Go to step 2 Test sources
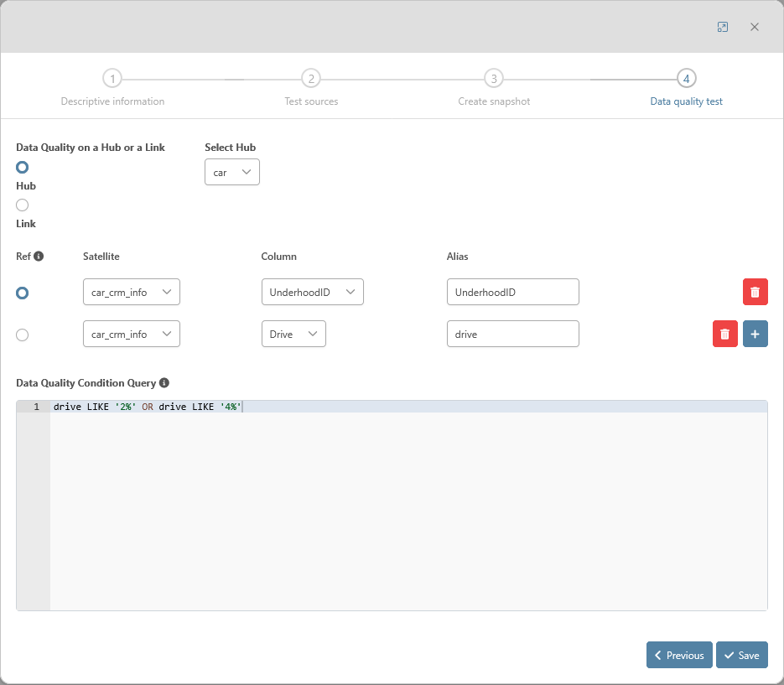The height and width of the screenshot is (685, 784). (x=311, y=79)
